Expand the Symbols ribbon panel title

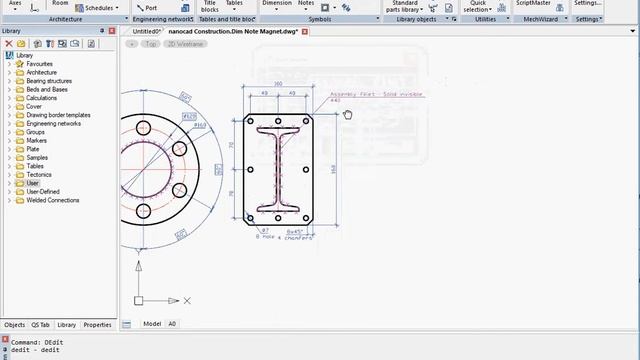click(x=378, y=19)
